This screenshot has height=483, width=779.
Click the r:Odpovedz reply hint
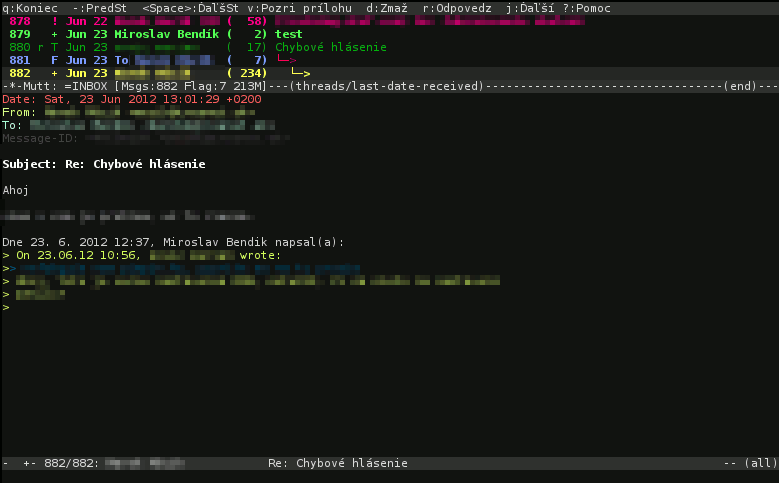pyautogui.click(x=457, y=8)
